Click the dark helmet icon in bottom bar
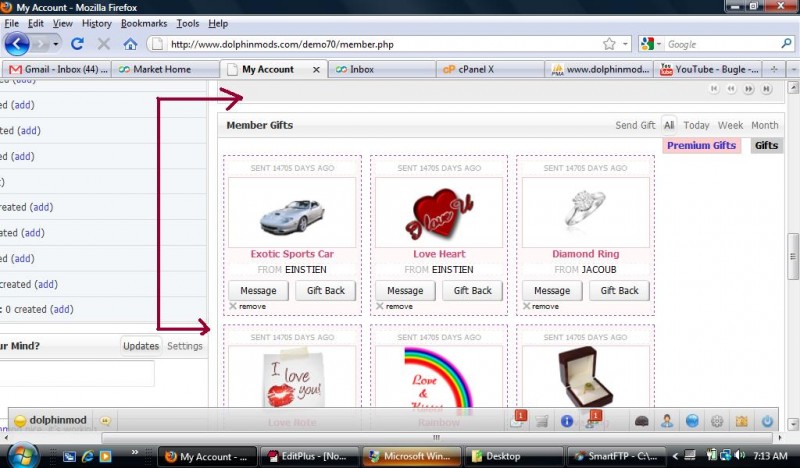This screenshot has height=468, width=800. 641,421
